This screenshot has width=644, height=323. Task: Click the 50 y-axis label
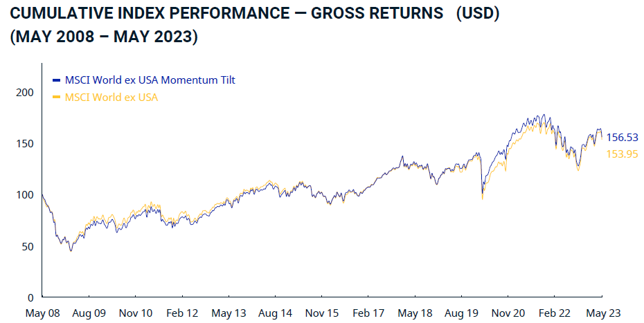point(28,246)
